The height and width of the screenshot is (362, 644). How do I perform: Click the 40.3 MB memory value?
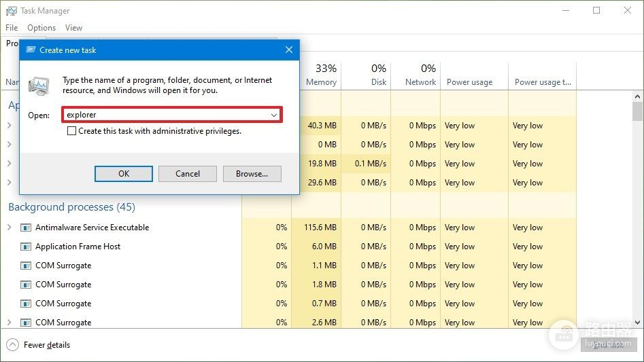[322, 126]
